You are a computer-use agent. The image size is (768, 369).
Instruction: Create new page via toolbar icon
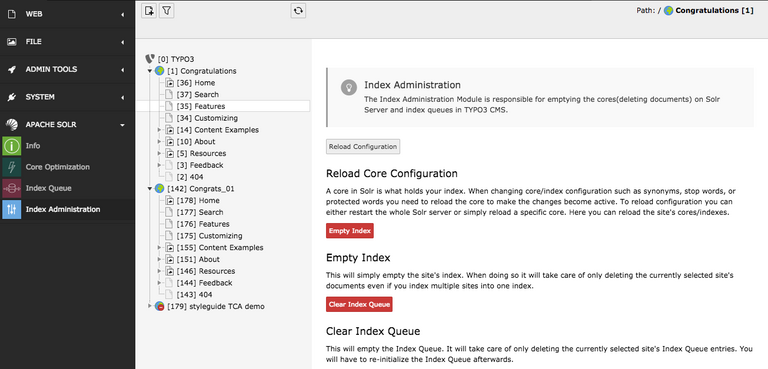(x=149, y=10)
